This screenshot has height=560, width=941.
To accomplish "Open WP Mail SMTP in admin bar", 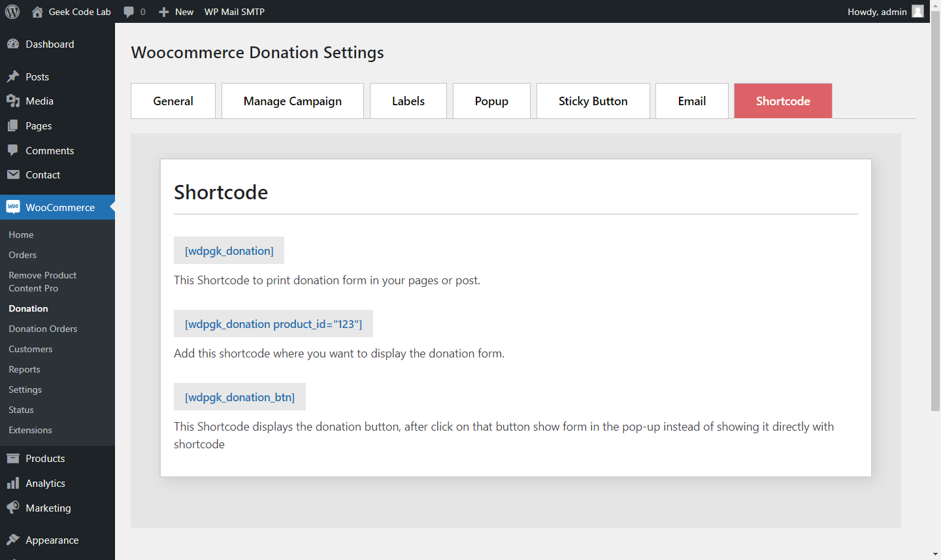I will pos(235,12).
